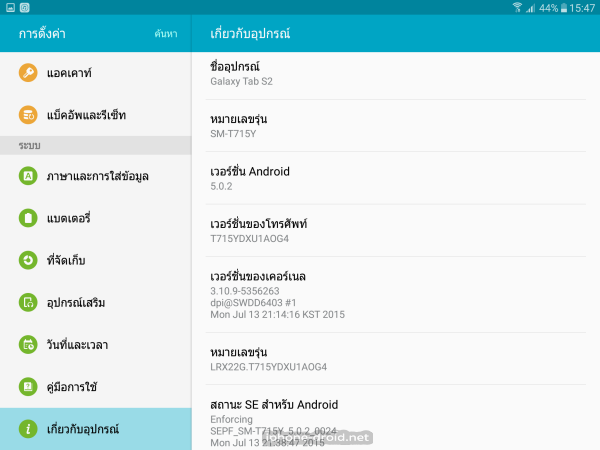
Task: Tap the accessories icon
Action: pyautogui.click(x=28, y=302)
